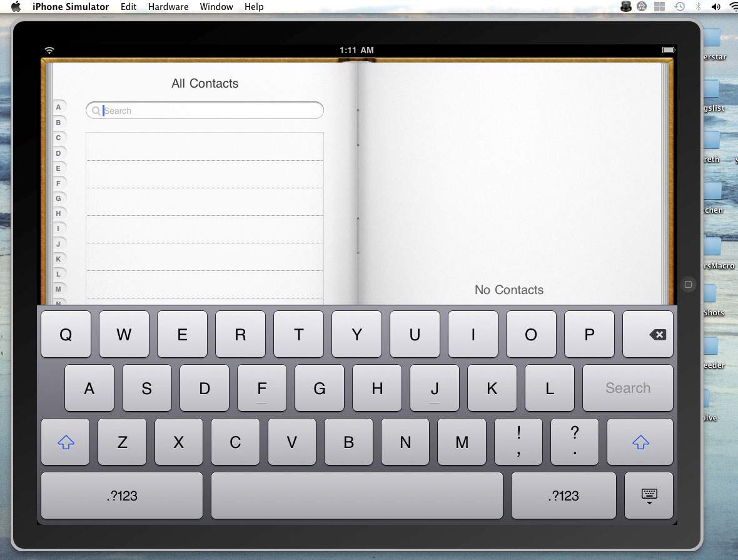Click the simulator Wi-Fi status icon
Screen dimensions: 738x560
[49, 50]
